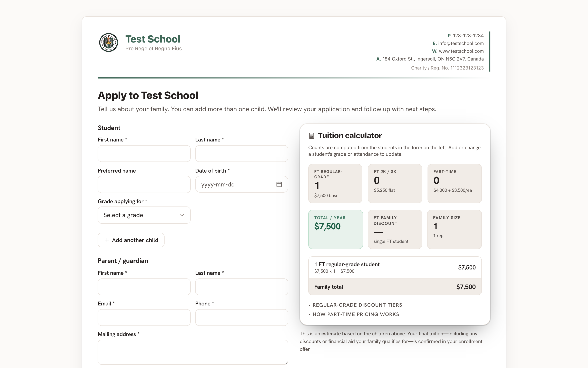Viewport: 588px width, 368px height.
Task: Click the Date of birth field
Action: [x=242, y=184]
